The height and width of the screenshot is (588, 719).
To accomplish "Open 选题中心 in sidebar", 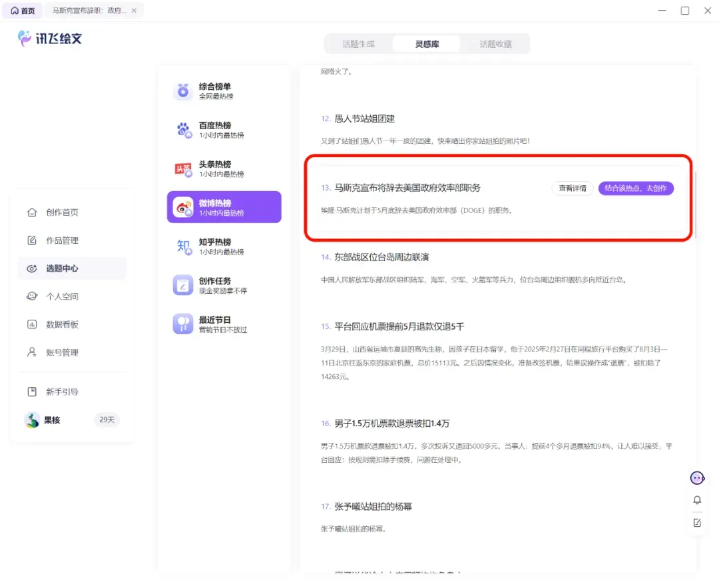I will point(72,269).
